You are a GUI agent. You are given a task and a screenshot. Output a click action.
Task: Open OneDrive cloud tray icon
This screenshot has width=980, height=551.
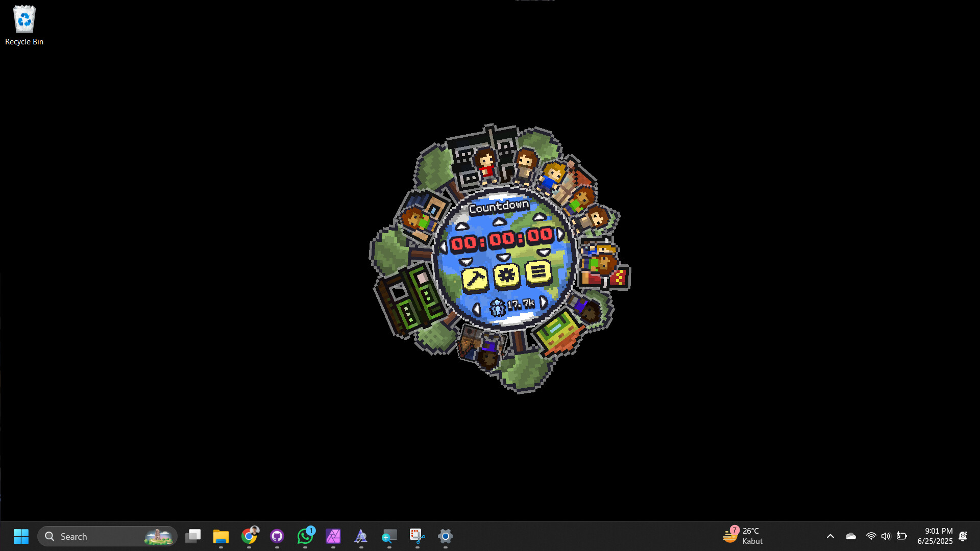[x=851, y=536]
